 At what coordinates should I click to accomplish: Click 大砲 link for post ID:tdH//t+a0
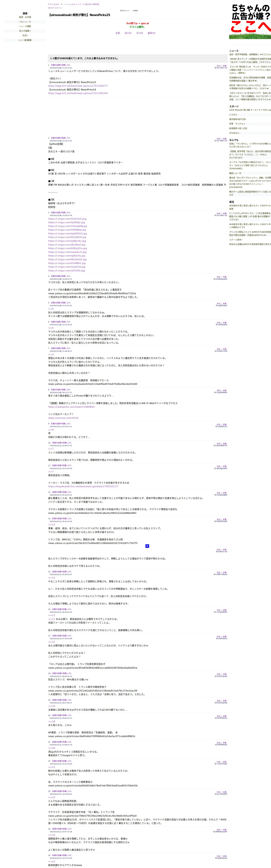point(225,550)
